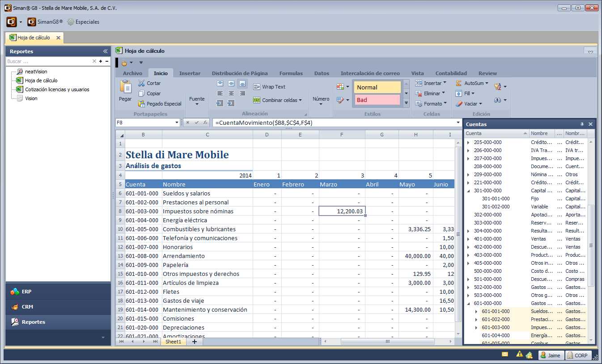Select the Normal cell style
602x364 pixels.
(377, 87)
